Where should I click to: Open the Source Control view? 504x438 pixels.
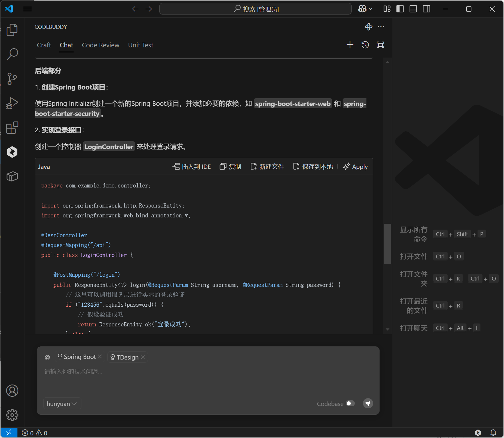pos(12,79)
